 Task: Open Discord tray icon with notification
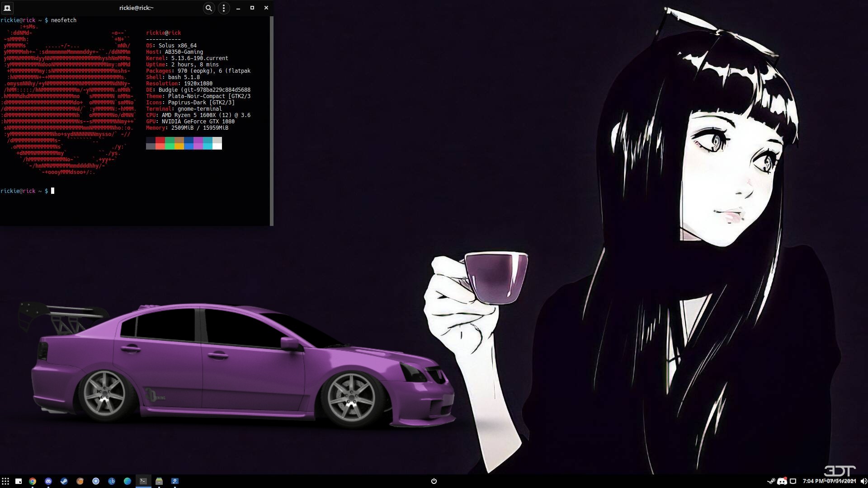click(782, 481)
